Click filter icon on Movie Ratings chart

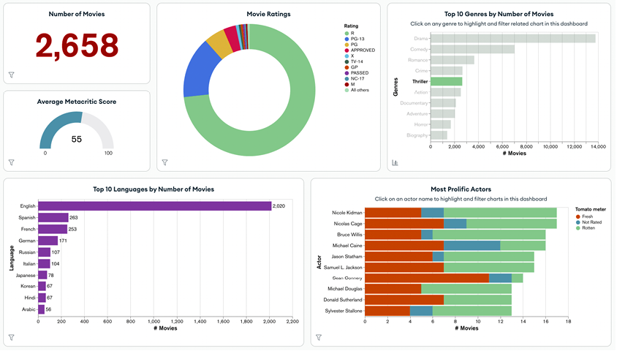pos(164,162)
